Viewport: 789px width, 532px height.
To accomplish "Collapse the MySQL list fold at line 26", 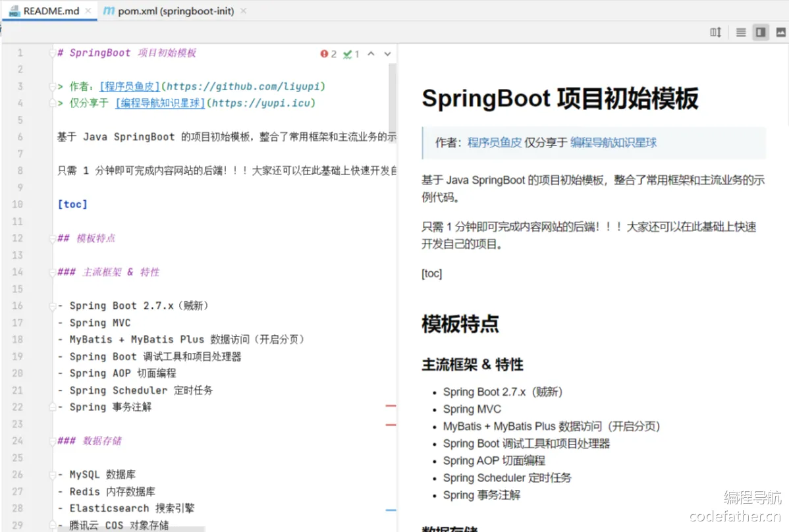I will click(x=52, y=475).
